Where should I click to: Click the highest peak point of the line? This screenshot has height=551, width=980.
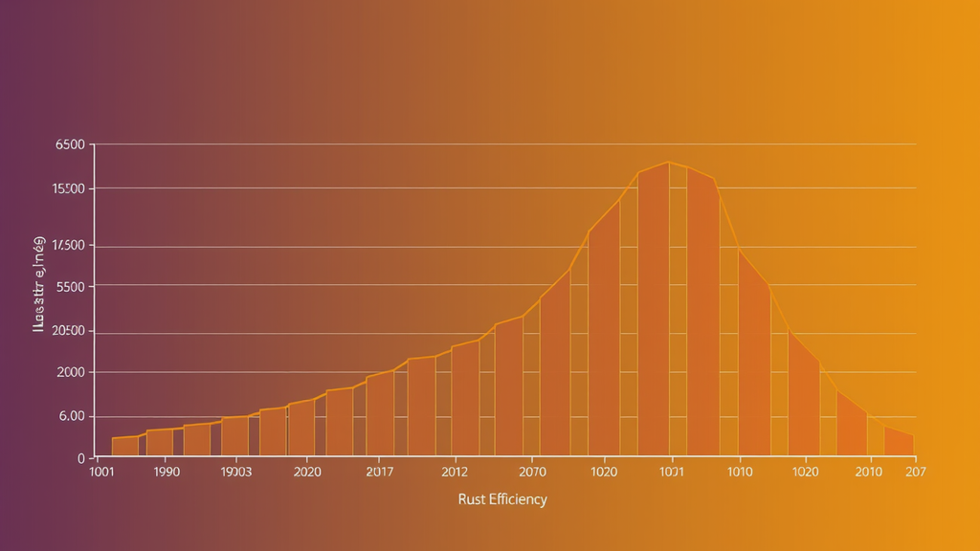pos(668,163)
